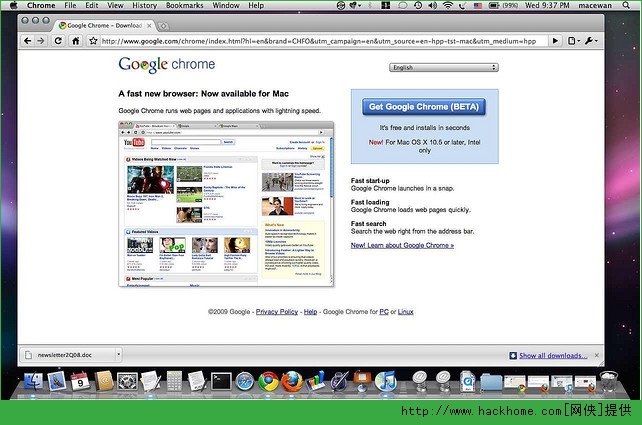Open the File menu

(x=70, y=5)
